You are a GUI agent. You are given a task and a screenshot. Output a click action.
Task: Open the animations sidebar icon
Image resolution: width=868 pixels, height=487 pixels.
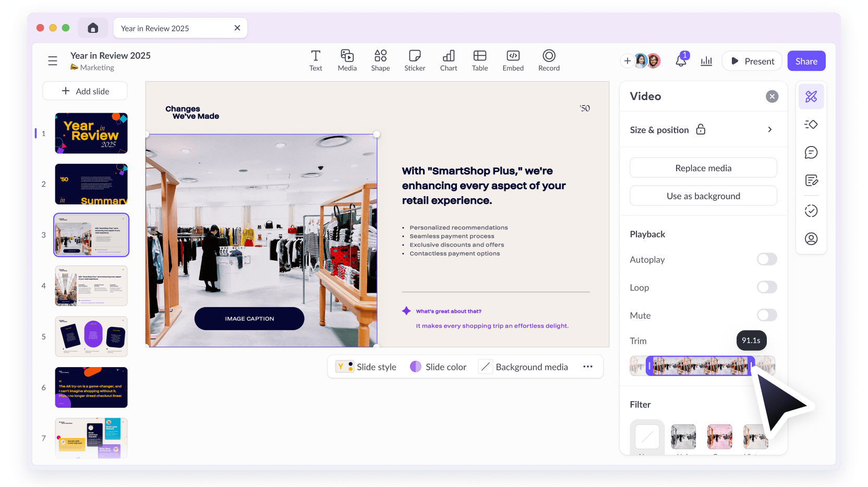pos(811,125)
